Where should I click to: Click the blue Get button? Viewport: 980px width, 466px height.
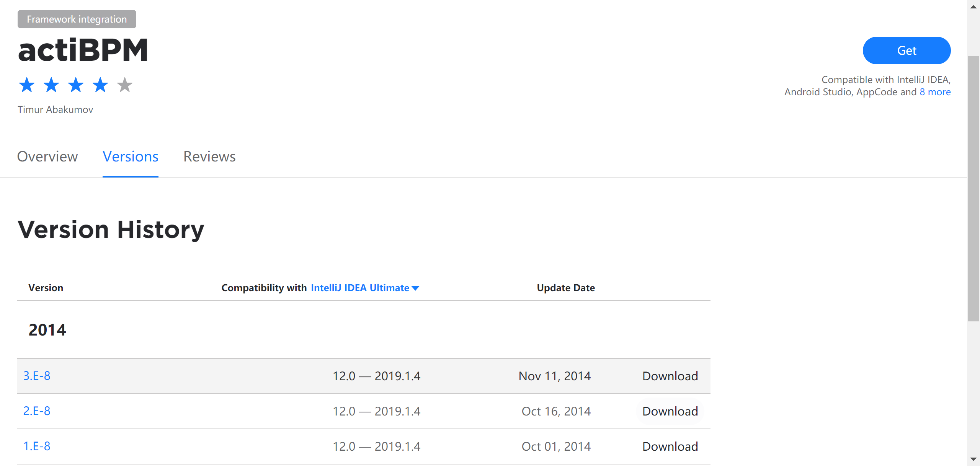(x=906, y=51)
